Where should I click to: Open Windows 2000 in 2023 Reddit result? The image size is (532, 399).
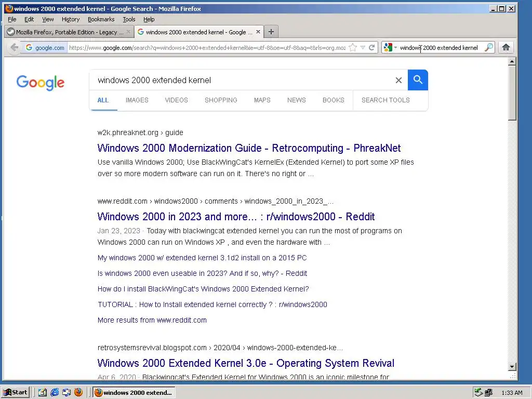coord(236,217)
